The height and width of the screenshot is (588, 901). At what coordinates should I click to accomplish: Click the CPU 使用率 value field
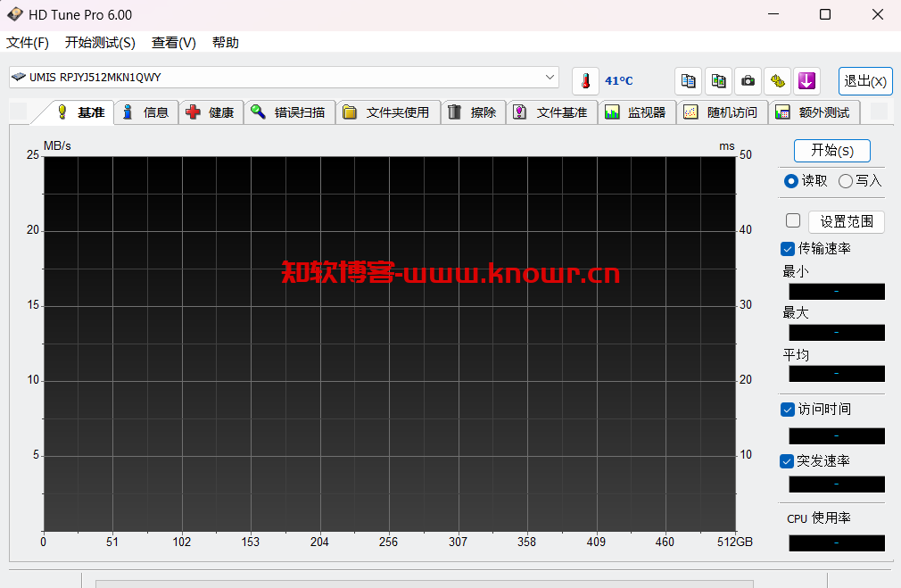pos(837,543)
